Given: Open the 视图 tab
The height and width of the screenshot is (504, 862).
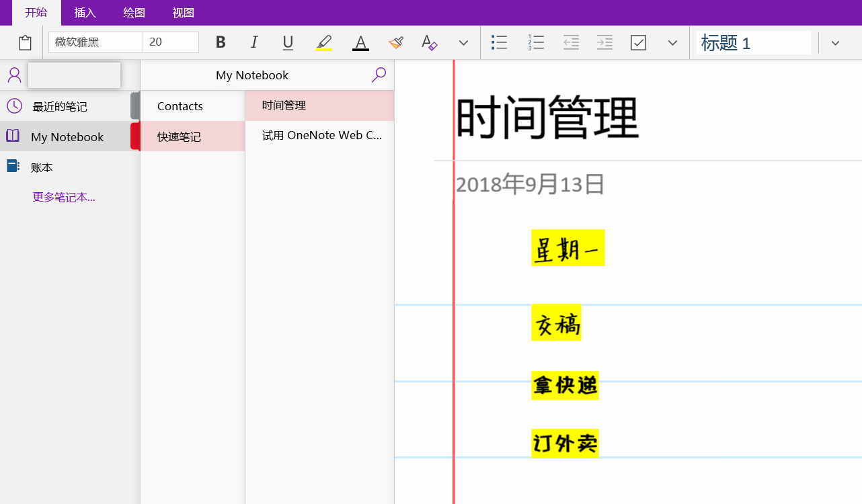Looking at the screenshot, I should 182,12.
